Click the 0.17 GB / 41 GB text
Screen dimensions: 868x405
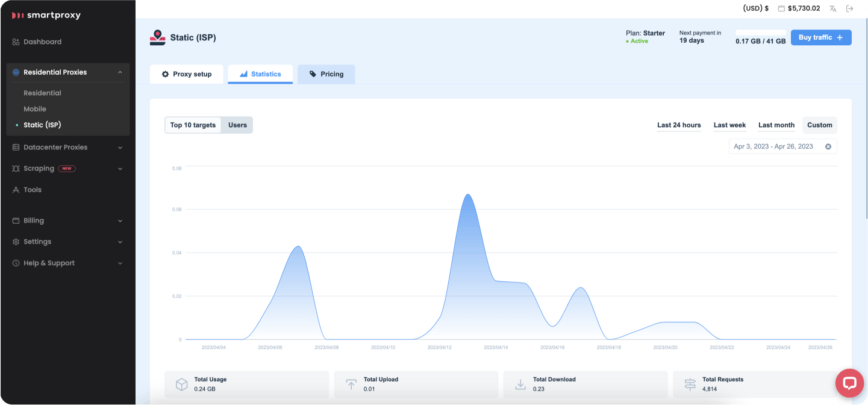[x=761, y=42]
